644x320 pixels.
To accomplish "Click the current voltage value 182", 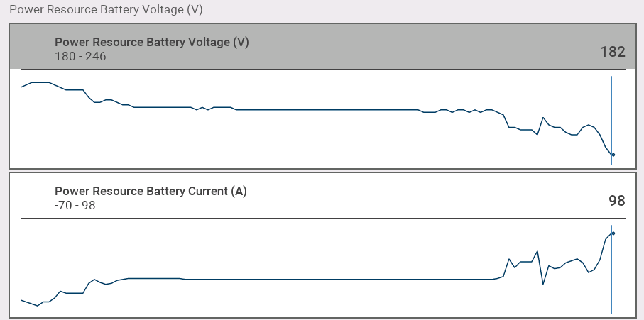I will point(612,52).
